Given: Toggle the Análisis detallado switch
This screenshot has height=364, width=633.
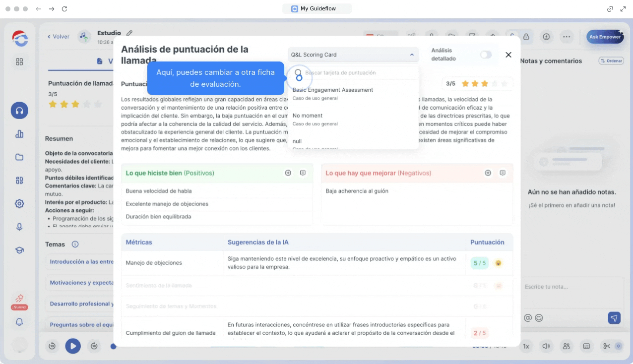Looking at the screenshot, I should (x=486, y=55).
